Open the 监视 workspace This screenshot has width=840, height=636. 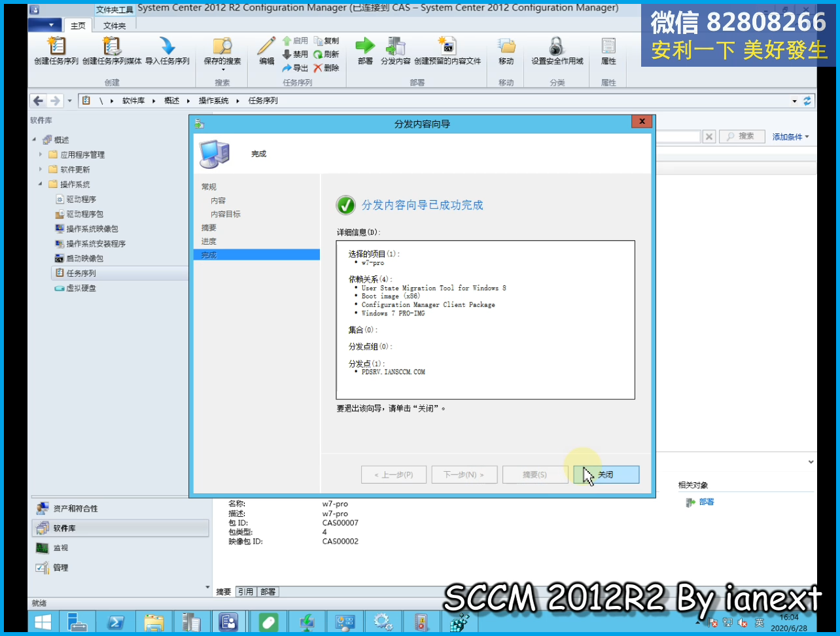tap(120, 548)
